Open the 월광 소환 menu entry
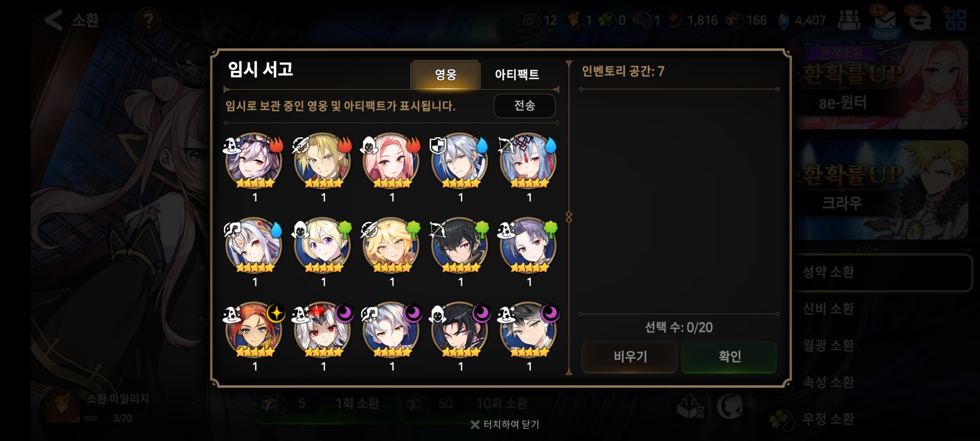The width and height of the screenshot is (980, 441). click(829, 345)
